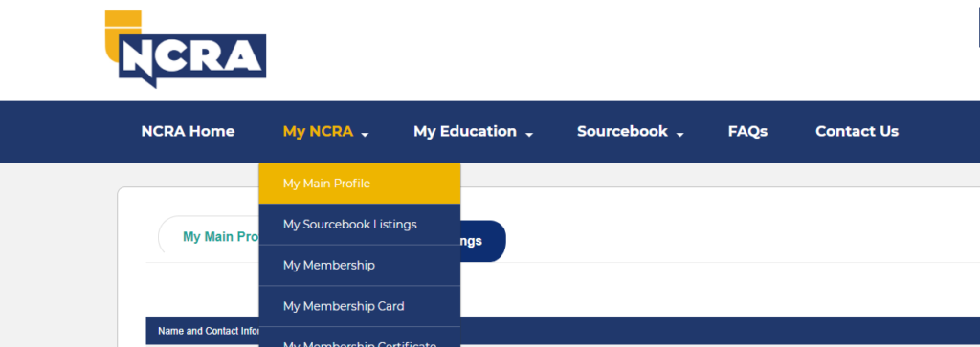Expand the Sourcebook dropdown arrow
Screen dimensions: 980x347
coord(680,134)
